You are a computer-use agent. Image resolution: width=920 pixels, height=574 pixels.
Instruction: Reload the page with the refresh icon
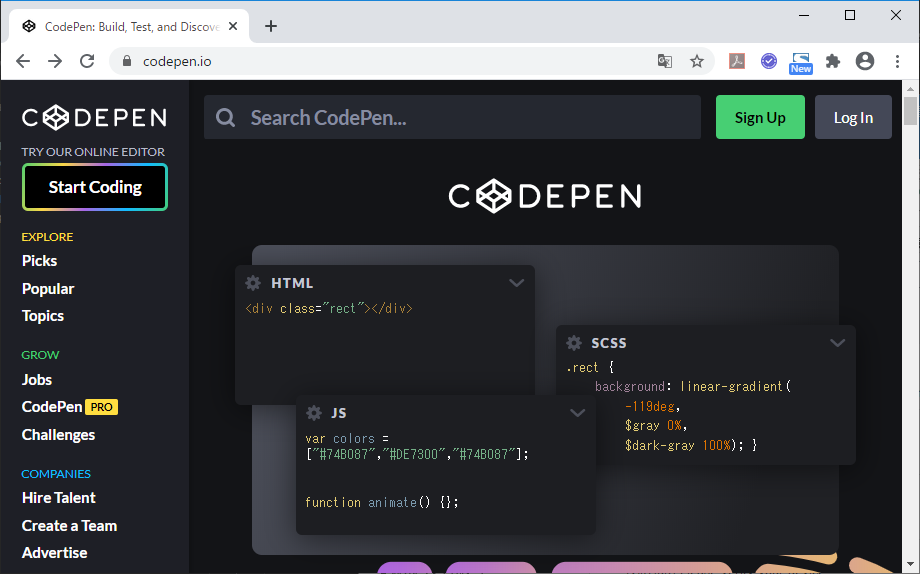pyautogui.click(x=87, y=61)
